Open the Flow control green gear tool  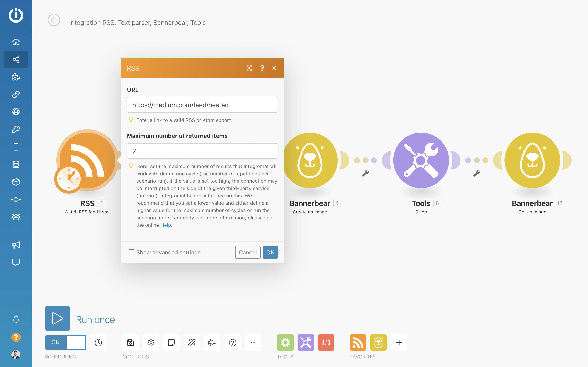point(285,343)
